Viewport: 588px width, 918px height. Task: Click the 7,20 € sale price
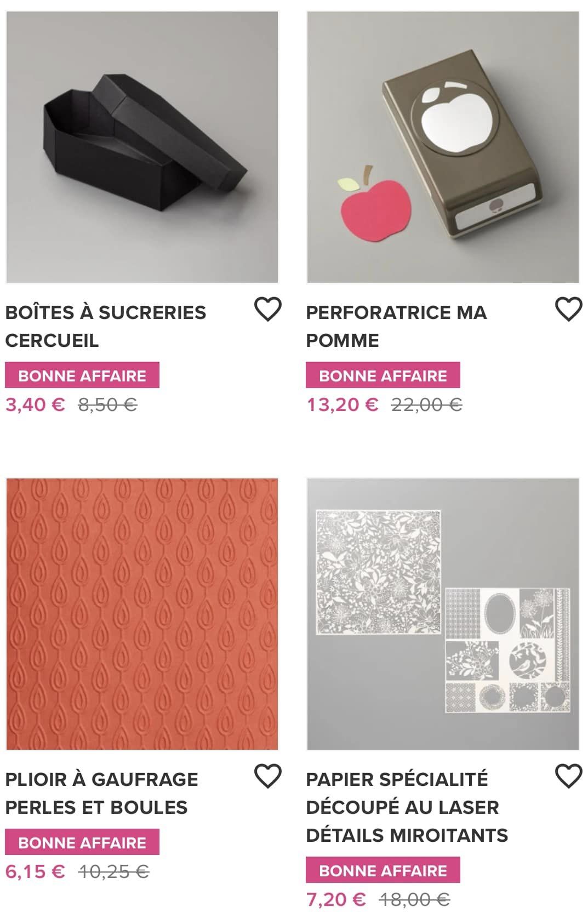pos(336,899)
